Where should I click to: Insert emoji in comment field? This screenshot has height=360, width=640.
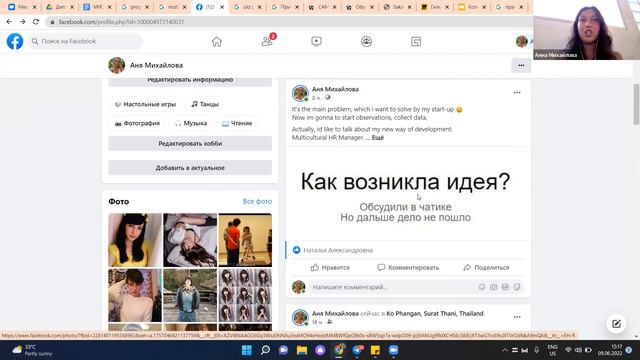tap(482, 287)
